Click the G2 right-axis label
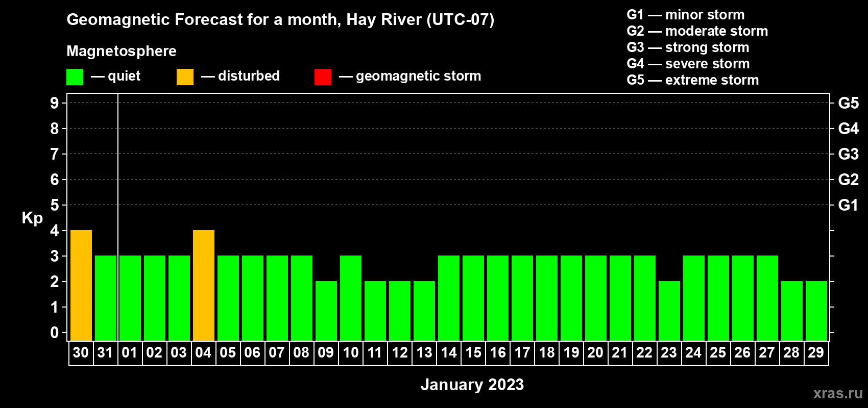This screenshot has width=868, height=408. click(849, 180)
